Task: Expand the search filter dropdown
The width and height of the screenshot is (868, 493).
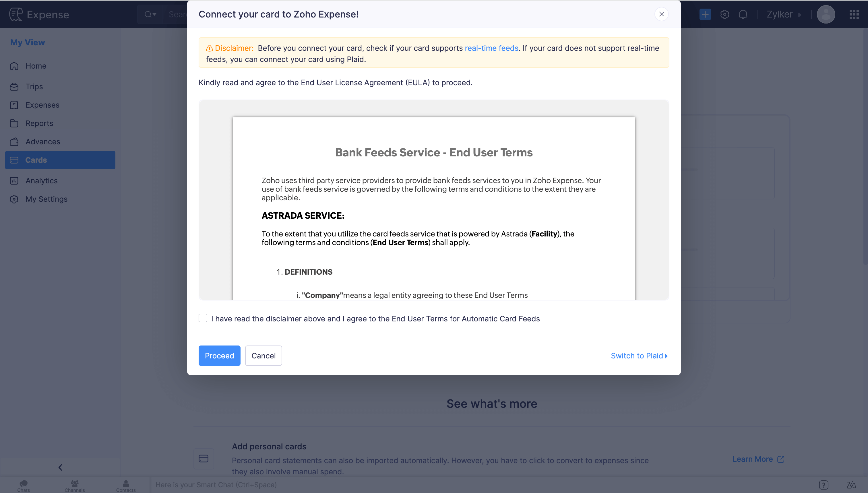Action: 150,14
